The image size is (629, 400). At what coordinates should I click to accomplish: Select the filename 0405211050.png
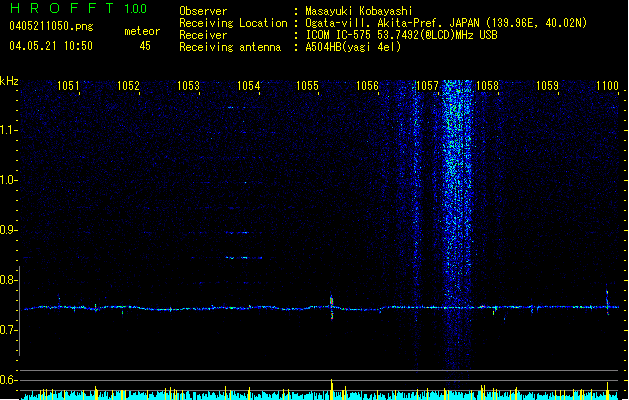pyautogui.click(x=51, y=26)
